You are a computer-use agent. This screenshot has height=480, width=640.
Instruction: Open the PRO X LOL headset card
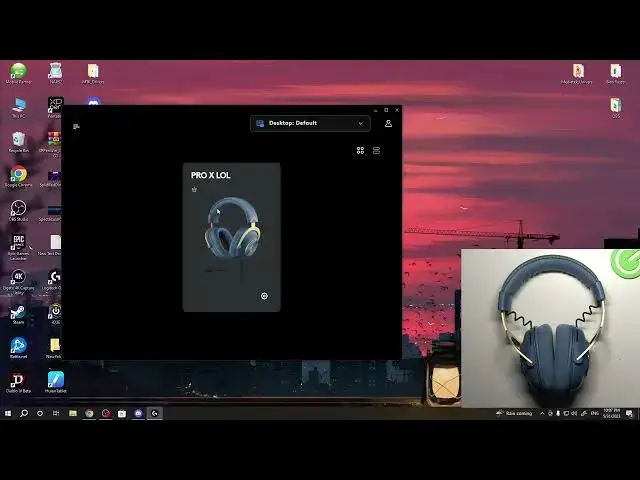point(231,237)
